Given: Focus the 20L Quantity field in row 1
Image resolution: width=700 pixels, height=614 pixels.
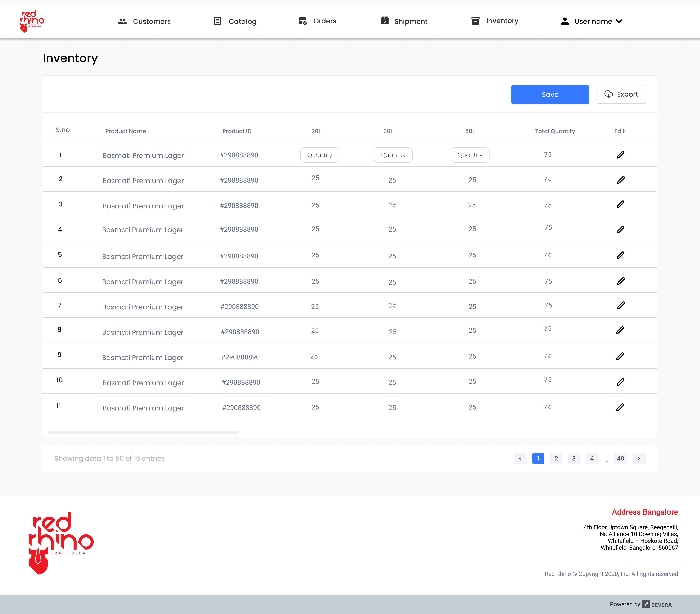Looking at the screenshot, I should point(320,155).
